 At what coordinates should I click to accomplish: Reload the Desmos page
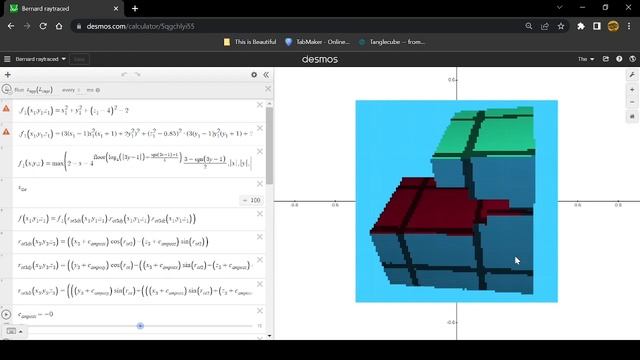click(x=43, y=26)
